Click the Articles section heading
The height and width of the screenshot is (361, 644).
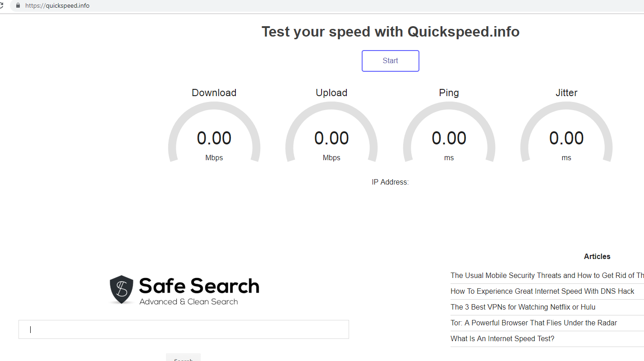click(x=597, y=256)
